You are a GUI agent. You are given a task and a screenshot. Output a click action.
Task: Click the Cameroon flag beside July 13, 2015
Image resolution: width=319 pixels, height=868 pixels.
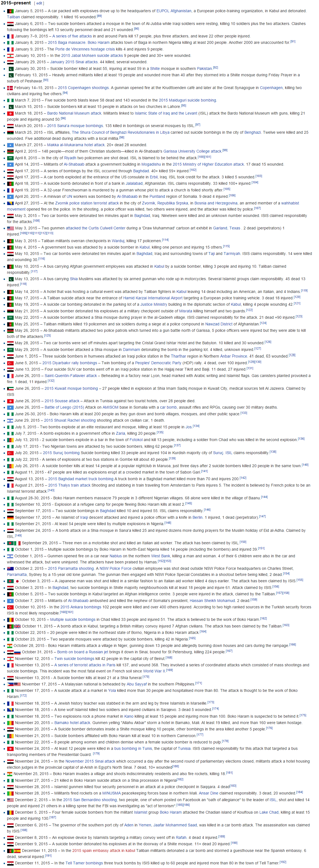point(10,440)
